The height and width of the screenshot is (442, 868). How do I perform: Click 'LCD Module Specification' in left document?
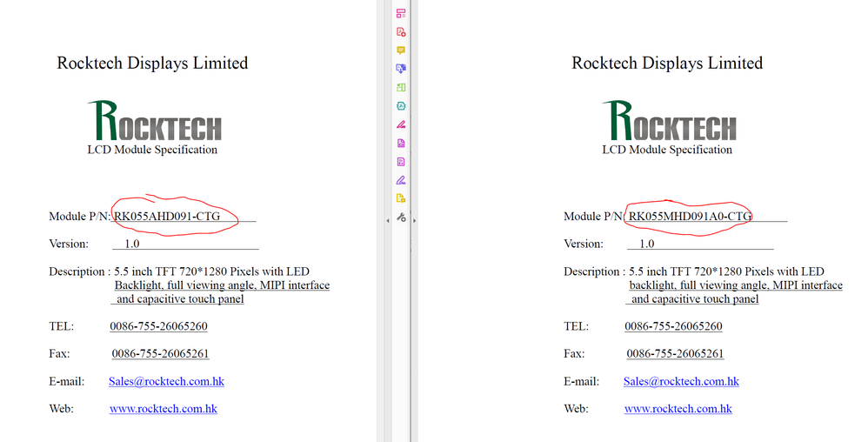(x=152, y=150)
